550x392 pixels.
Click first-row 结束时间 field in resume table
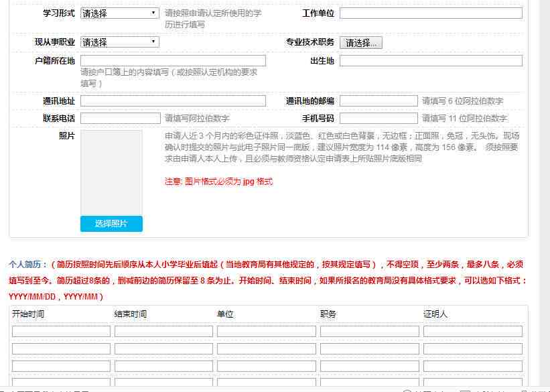coord(163,331)
